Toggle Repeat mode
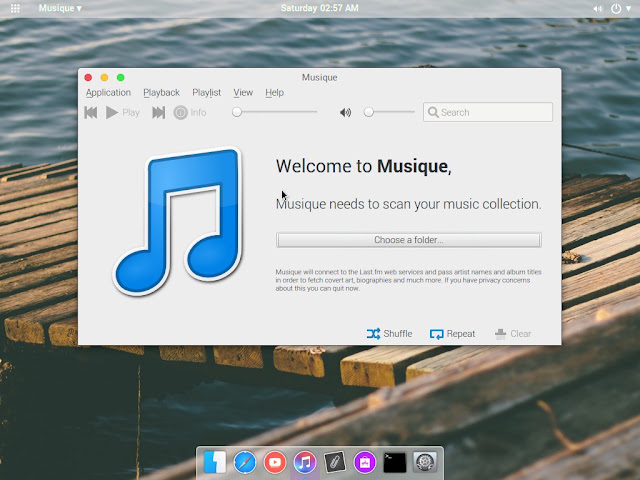The width and height of the screenshot is (640, 480). tap(452, 334)
